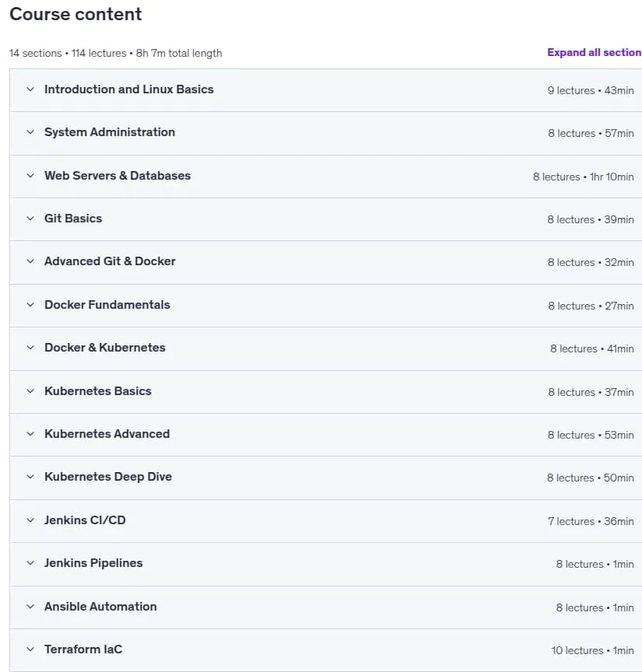Click the Course content heading
642x672 pixels.
pyautogui.click(x=75, y=14)
